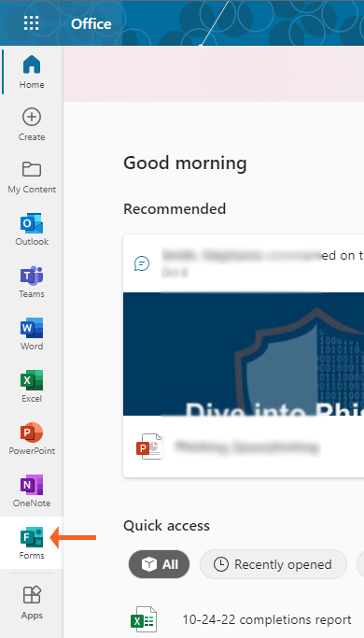Screen dimensions: 364x638
Task: Launch OneNote from the sidebar
Action: [x=32, y=490]
